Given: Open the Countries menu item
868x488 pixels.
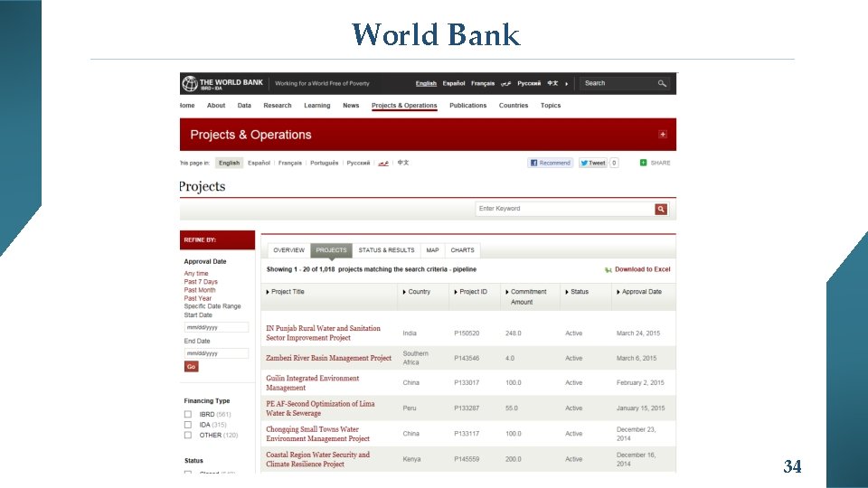Looking at the screenshot, I should [x=514, y=106].
